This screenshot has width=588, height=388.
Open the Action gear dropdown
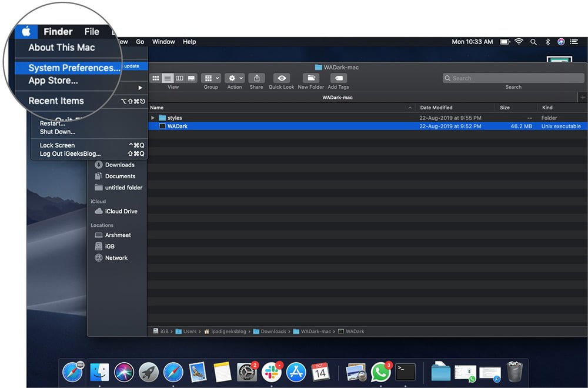tap(235, 78)
